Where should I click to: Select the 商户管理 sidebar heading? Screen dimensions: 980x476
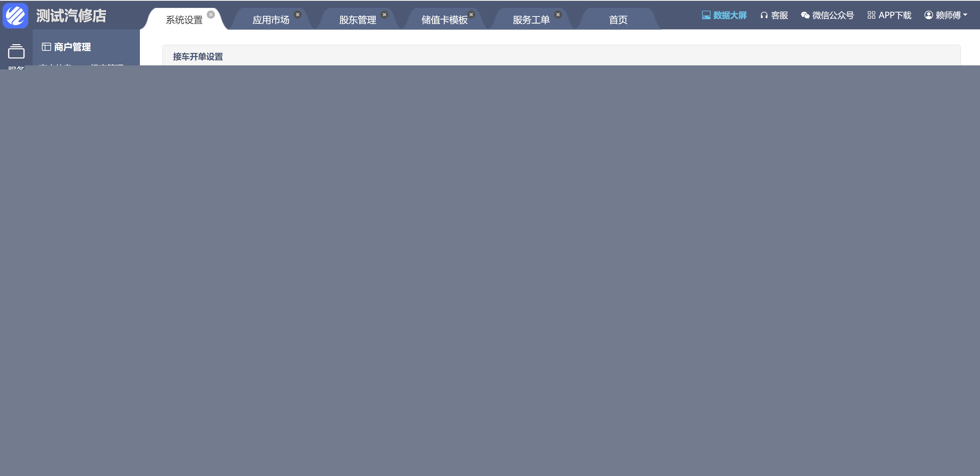click(66, 47)
